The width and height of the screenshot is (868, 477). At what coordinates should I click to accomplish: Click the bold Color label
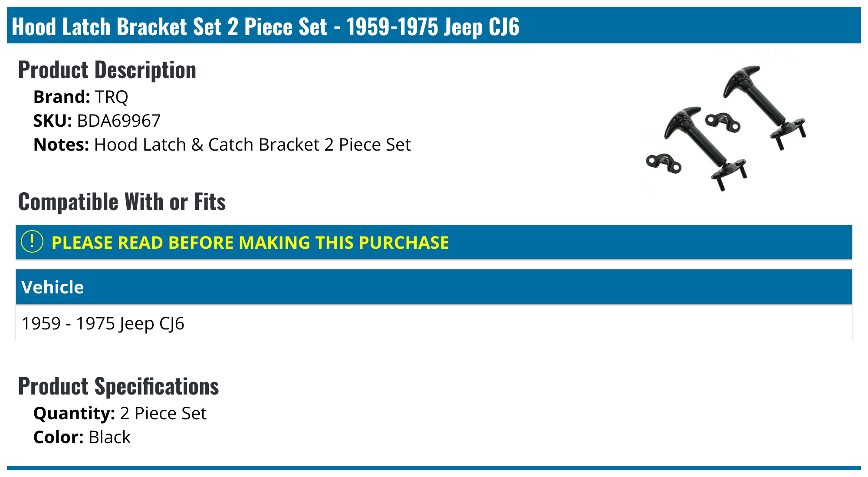[59, 437]
